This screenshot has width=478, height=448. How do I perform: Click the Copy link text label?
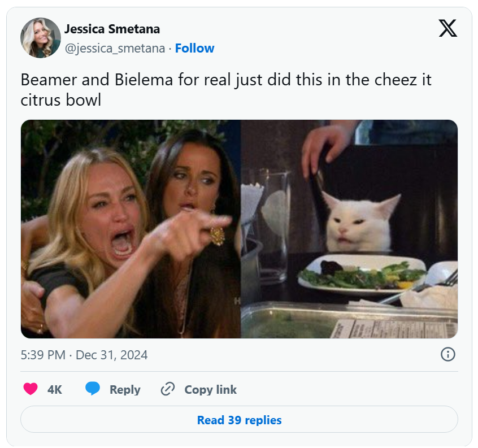211,389
